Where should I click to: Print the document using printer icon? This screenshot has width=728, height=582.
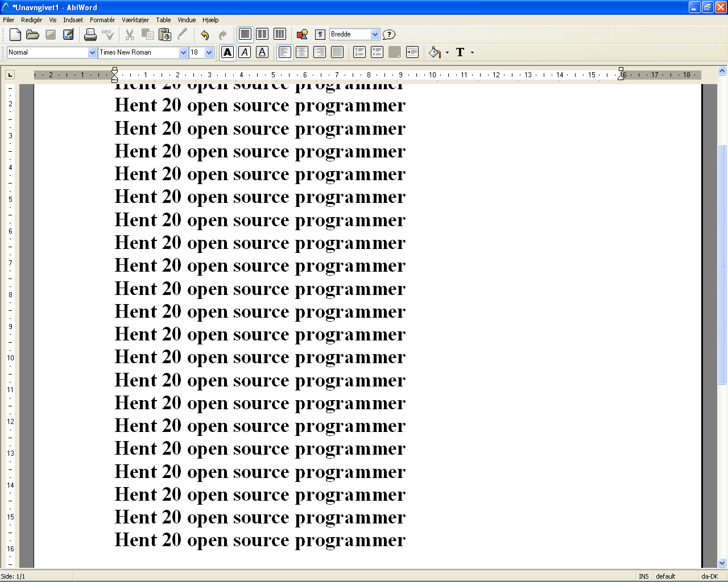[x=90, y=35]
